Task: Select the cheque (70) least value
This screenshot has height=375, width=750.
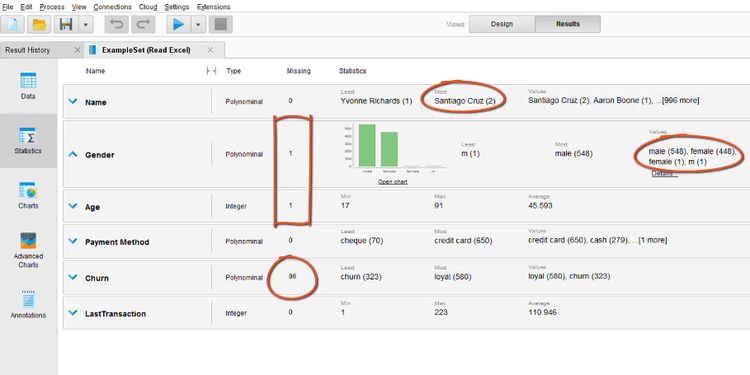Action: click(361, 241)
